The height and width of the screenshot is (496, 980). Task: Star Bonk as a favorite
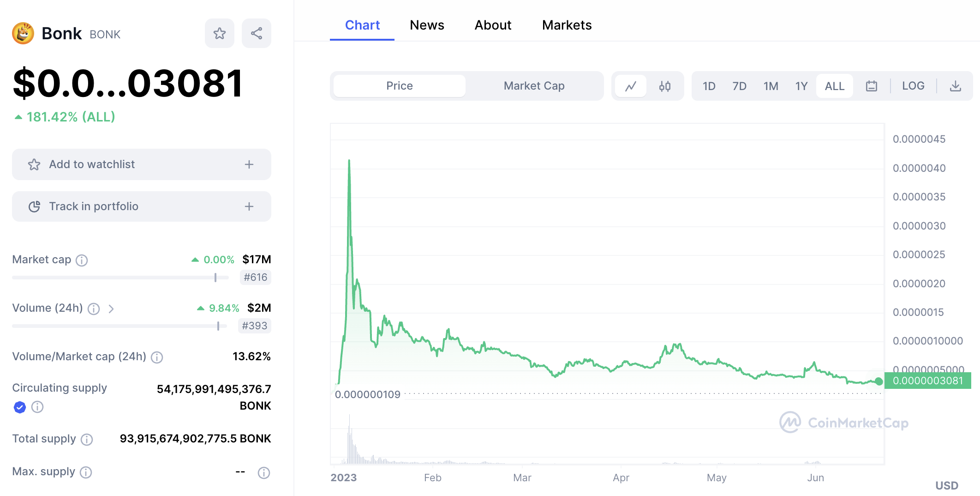tap(220, 33)
